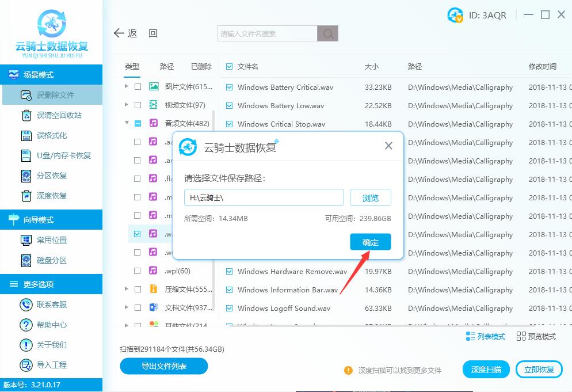Screen dimensions: 572x392
Task: Uncheck Windows Information Bar.wav
Action: tap(229, 290)
